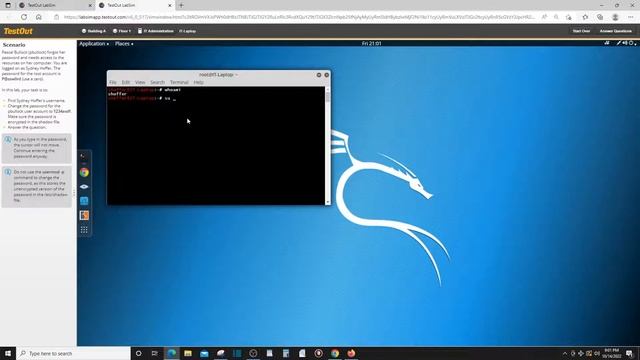Click the Scenario heading in side panel
The image size is (640, 360).
(14, 45)
